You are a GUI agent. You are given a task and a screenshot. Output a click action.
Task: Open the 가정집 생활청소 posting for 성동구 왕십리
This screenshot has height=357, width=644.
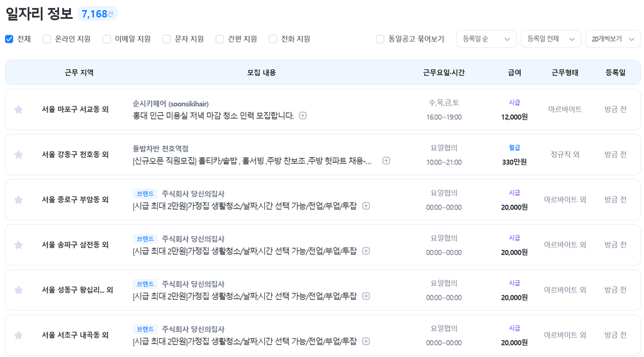(245, 297)
